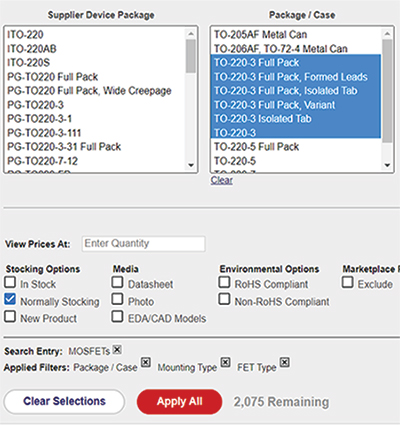Enable the In Stock checkbox
The height and width of the screenshot is (428, 400).
[10, 282]
